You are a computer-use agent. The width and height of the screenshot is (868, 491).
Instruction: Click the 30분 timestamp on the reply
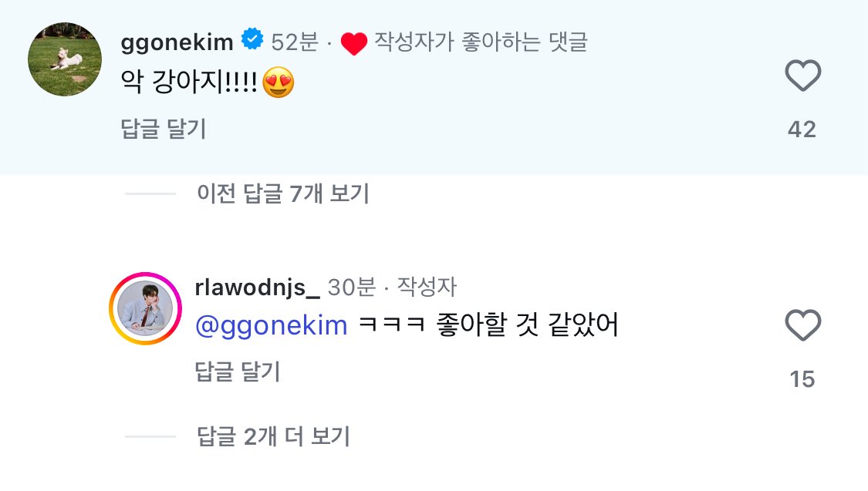point(352,288)
